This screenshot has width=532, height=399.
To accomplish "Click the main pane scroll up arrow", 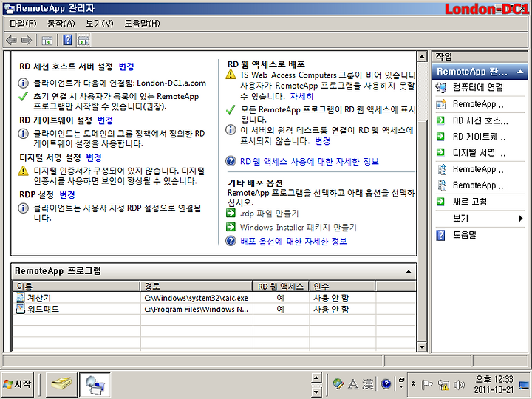I will coord(422,56).
